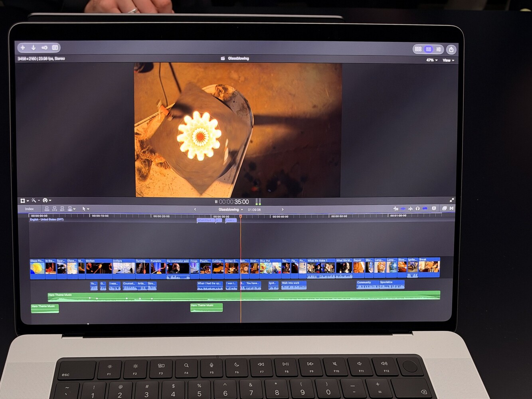Show the effects browser

coord(444,208)
